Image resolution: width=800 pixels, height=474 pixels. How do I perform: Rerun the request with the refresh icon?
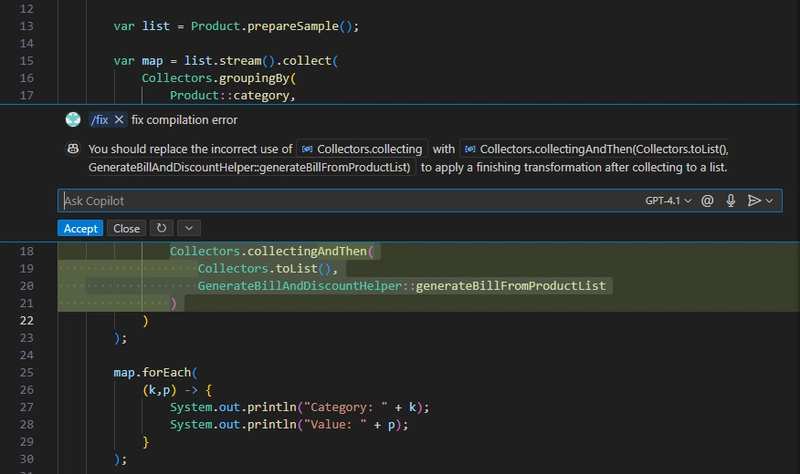pos(161,228)
